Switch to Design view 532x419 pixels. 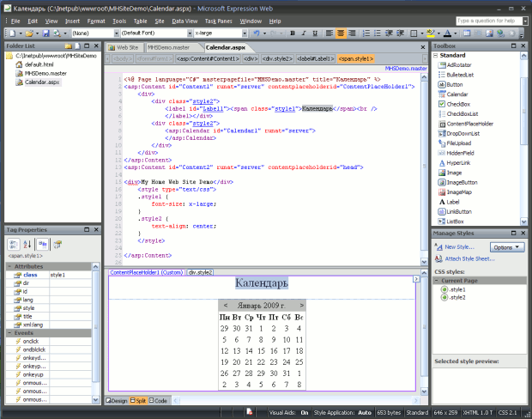pos(117,401)
